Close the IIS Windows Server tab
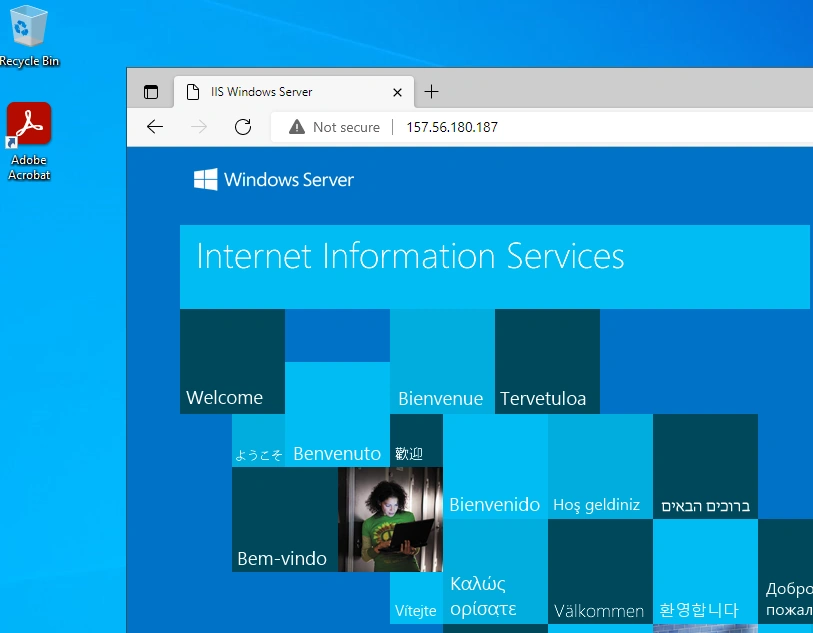 [x=397, y=92]
